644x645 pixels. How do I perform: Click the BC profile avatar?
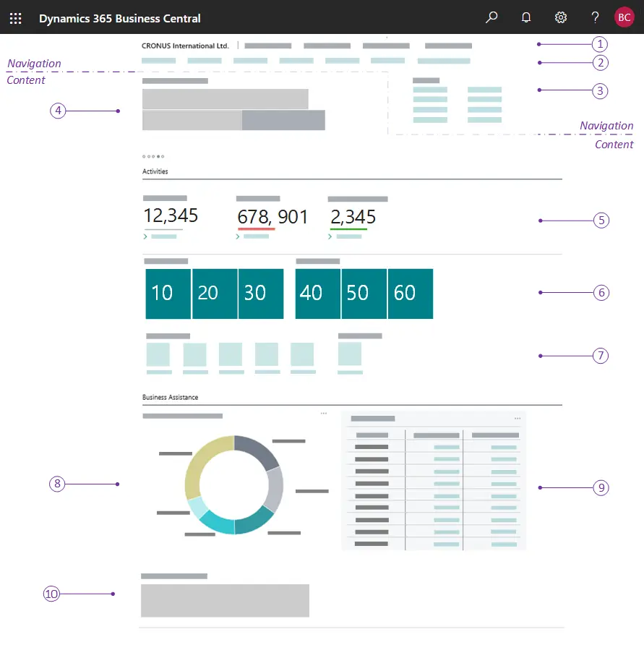[624, 17]
